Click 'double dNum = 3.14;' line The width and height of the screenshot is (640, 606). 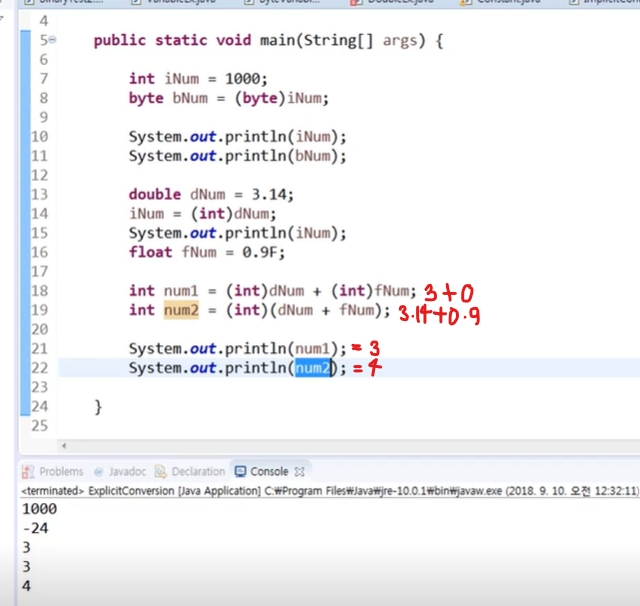211,195
